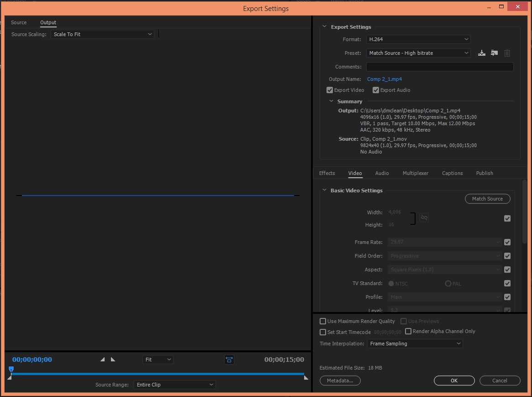Select the Video tab
The width and height of the screenshot is (532, 397).
(355, 173)
